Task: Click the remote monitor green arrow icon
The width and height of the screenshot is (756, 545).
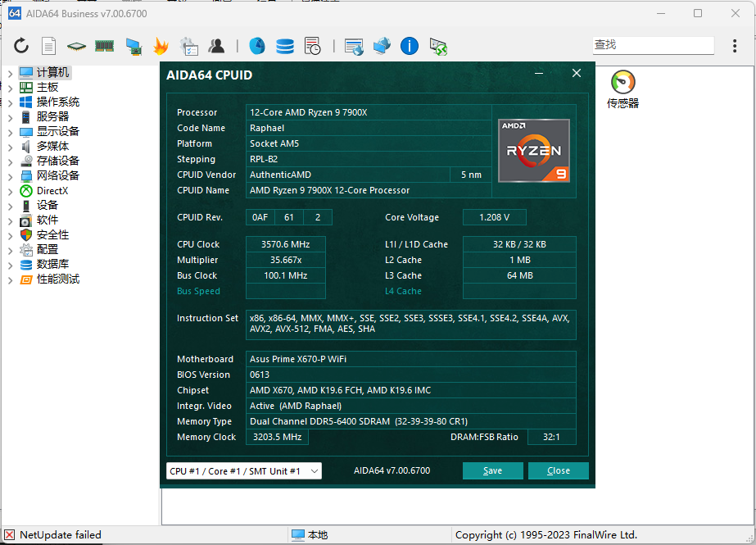Action: click(438, 47)
